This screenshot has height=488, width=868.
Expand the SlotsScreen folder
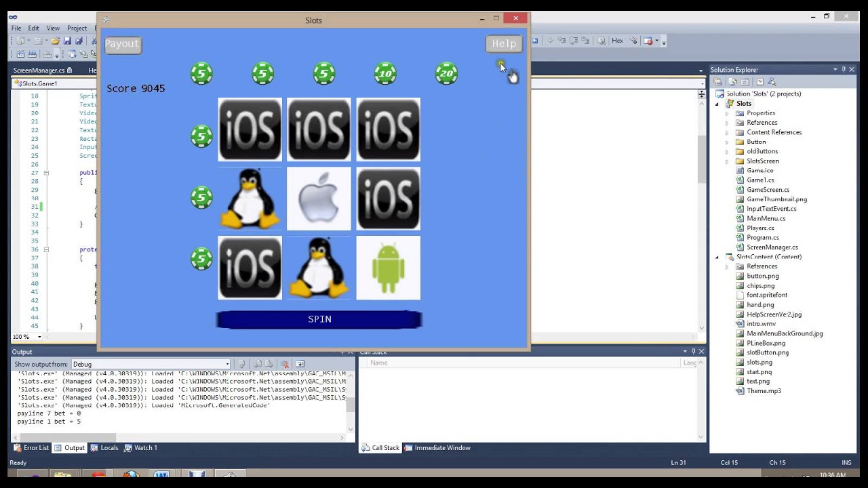(x=727, y=161)
